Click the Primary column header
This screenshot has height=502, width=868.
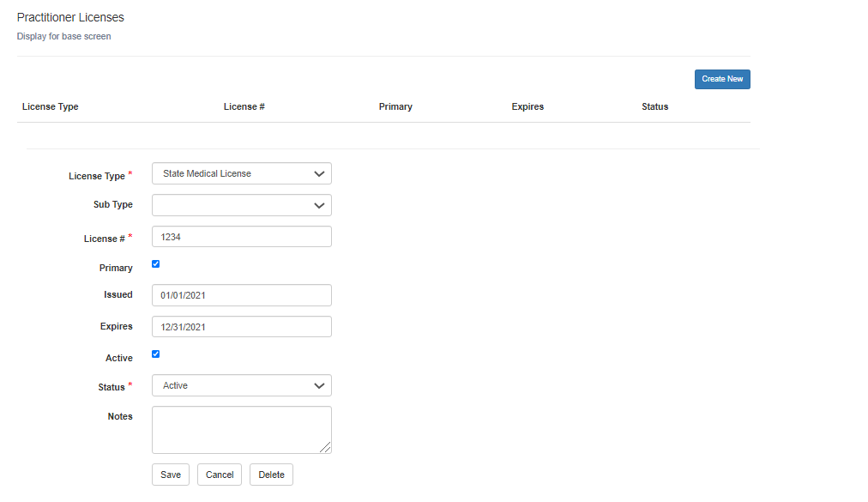point(395,106)
